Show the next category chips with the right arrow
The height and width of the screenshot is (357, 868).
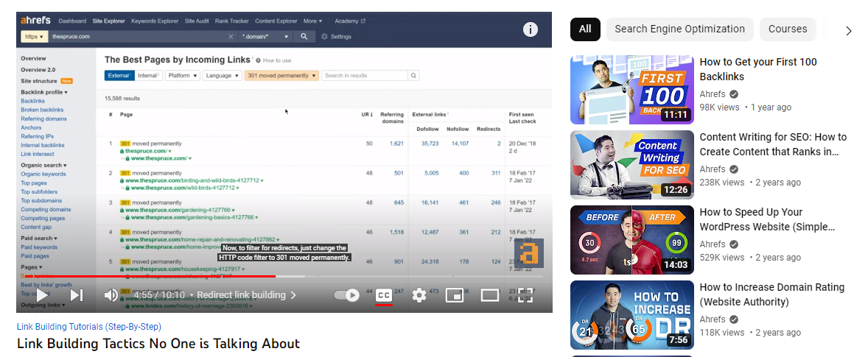849,31
